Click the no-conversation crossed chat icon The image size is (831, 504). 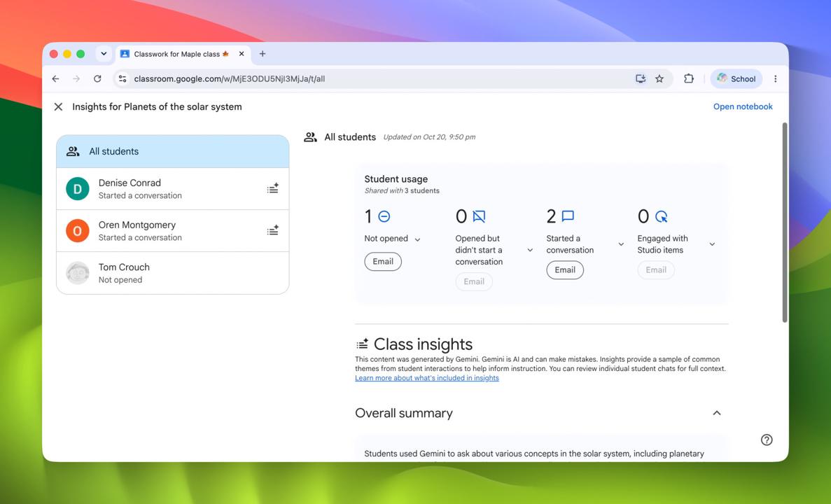pos(479,216)
